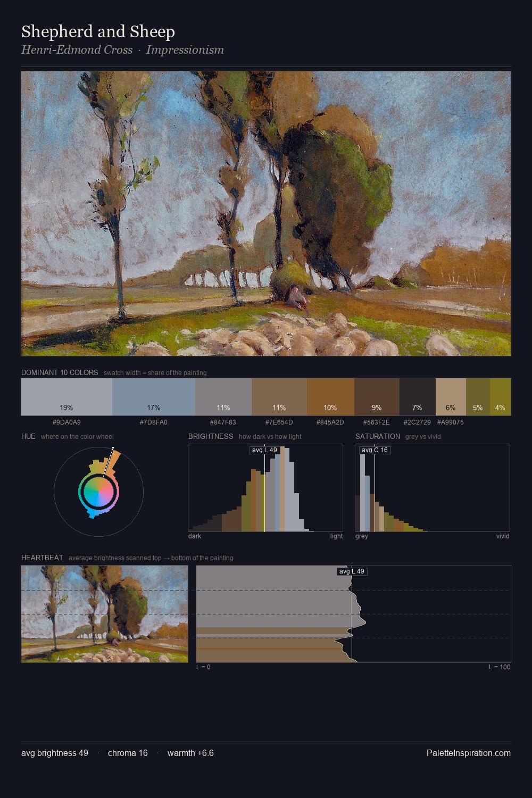The width and height of the screenshot is (532, 798).
Task: Click the hex code #845A2D text
Action: click(330, 422)
